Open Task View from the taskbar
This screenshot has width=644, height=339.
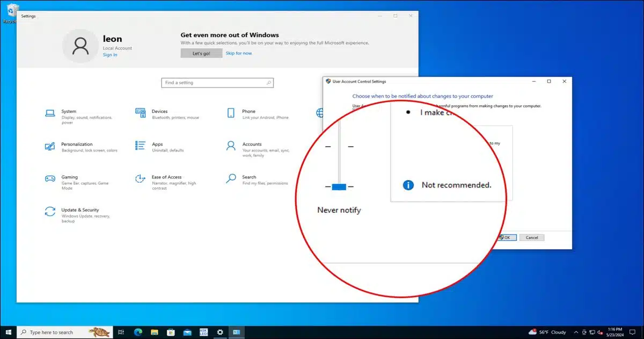tap(121, 332)
